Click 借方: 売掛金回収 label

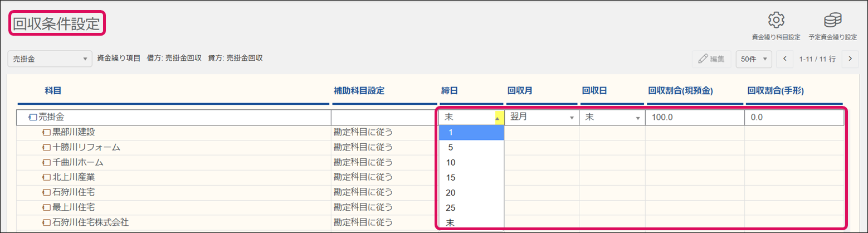coord(174,58)
